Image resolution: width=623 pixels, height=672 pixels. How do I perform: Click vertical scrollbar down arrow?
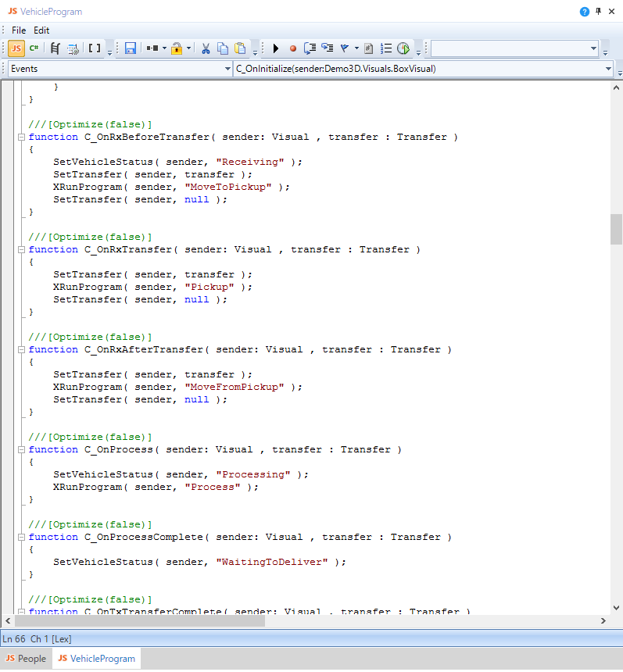tap(616, 608)
